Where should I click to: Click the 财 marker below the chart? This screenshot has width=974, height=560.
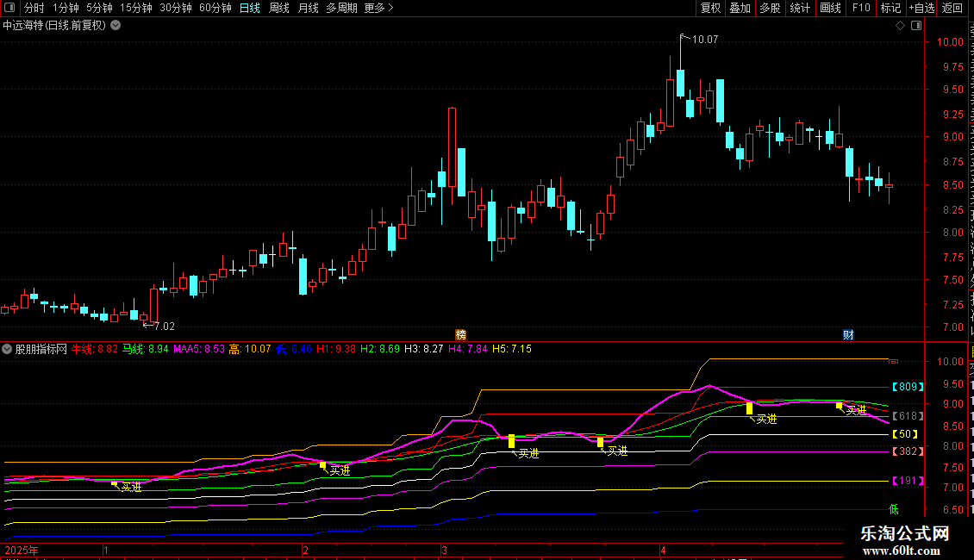tap(848, 334)
